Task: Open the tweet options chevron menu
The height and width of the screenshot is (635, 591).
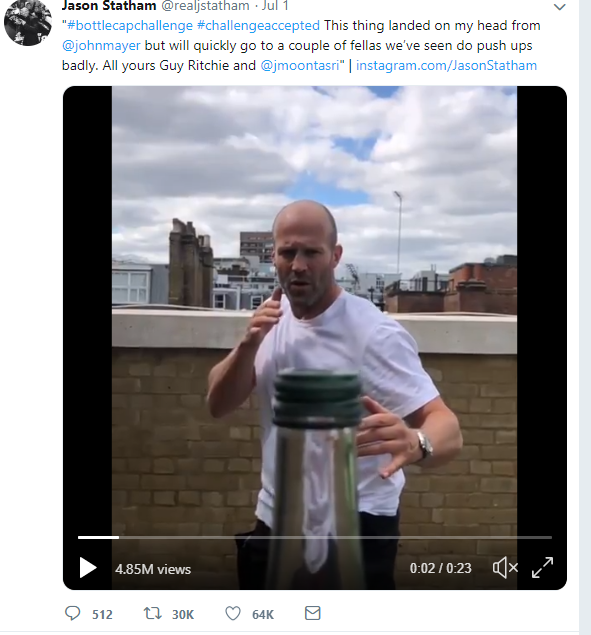Action: coord(559,7)
